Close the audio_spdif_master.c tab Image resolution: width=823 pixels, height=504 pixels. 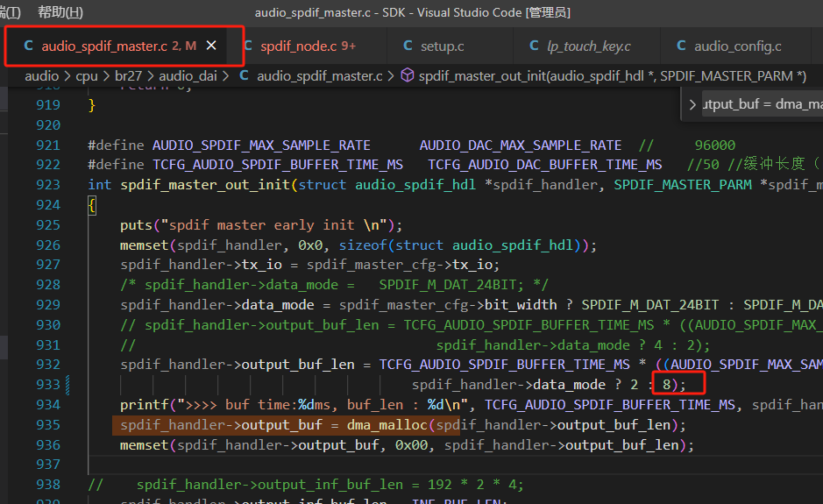(x=211, y=46)
